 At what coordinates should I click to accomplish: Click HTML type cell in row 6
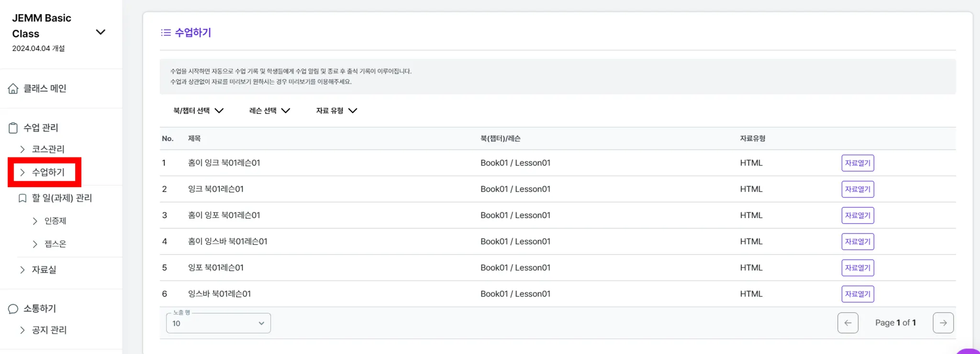tap(751, 294)
